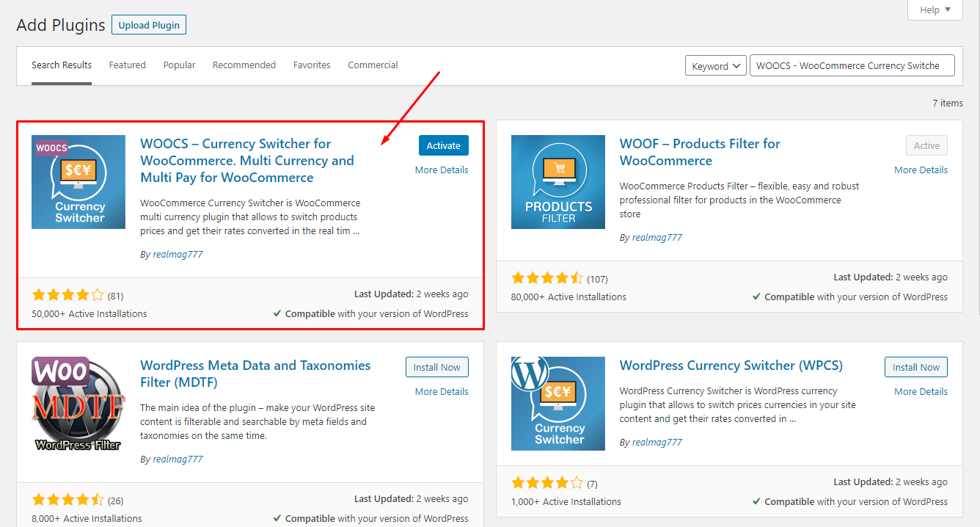
Task: Click the 'Add Plugins' page heading
Action: (61, 25)
